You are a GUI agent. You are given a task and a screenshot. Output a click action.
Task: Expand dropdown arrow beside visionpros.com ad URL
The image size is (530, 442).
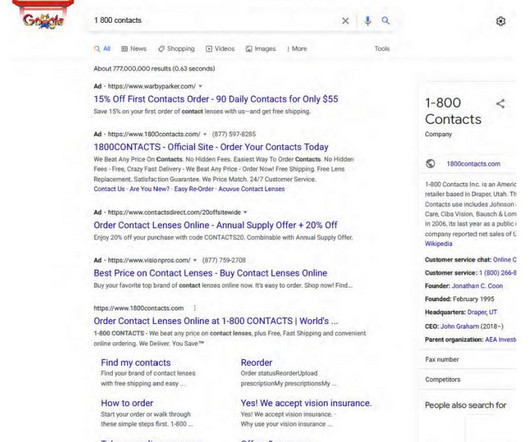pos(195,260)
